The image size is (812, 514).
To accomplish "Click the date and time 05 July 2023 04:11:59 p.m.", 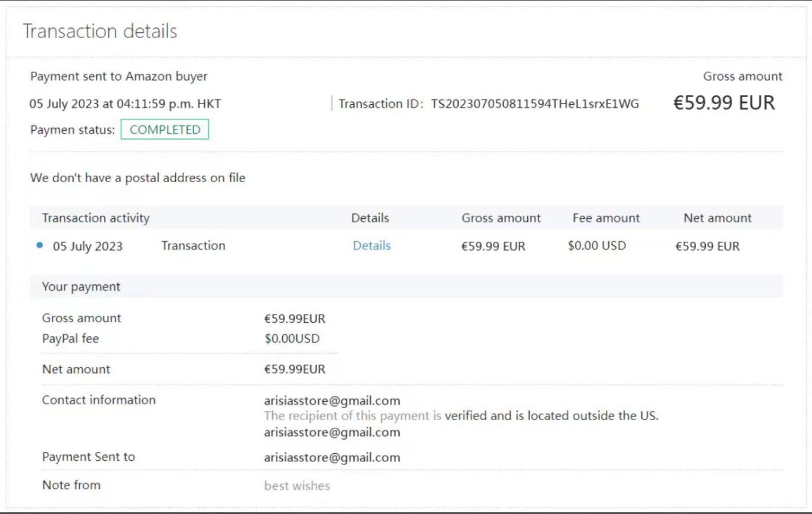I will click(125, 103).
